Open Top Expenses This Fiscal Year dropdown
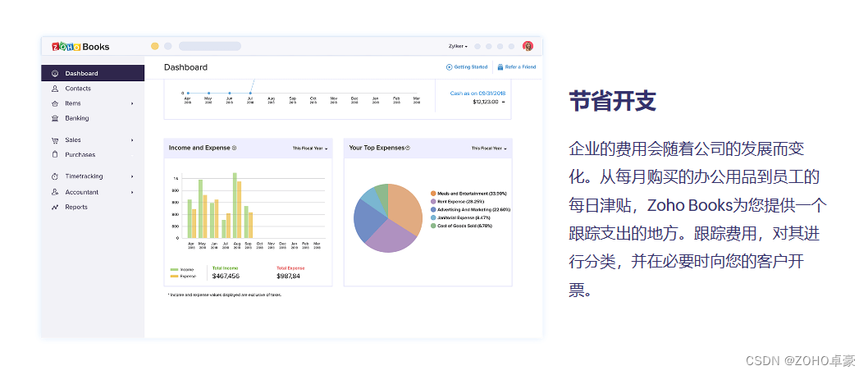The image size is (868, 375). [489, 149]
